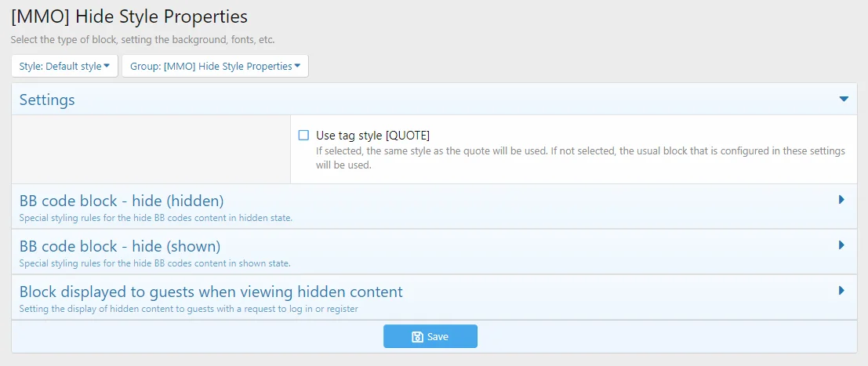Image resolution: width=868 pixels, height=366 pixels.
Task: Expand hide (shown) block using right arrow
Action: (841, 245)
